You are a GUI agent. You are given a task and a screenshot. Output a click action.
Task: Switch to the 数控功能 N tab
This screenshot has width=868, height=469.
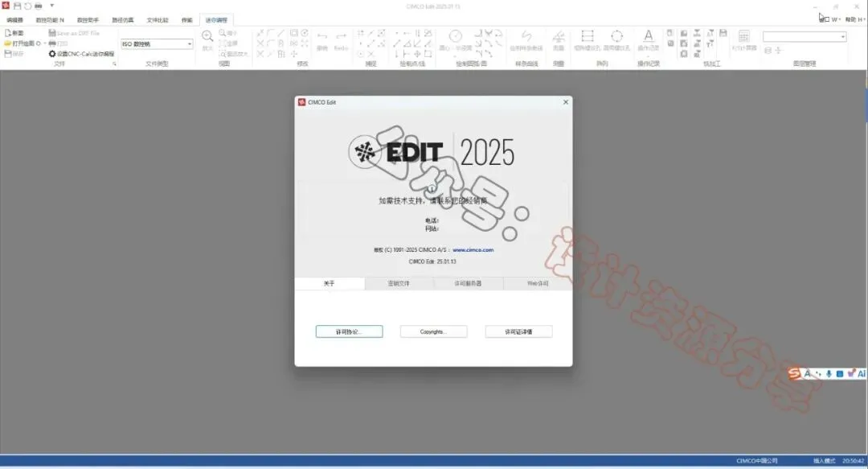pos(50,20)
